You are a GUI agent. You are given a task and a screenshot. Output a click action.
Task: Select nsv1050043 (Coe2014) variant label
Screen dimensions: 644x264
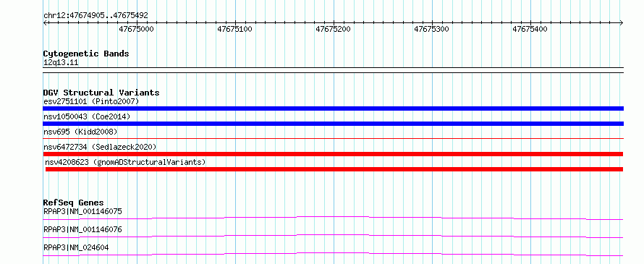(87, 117)
